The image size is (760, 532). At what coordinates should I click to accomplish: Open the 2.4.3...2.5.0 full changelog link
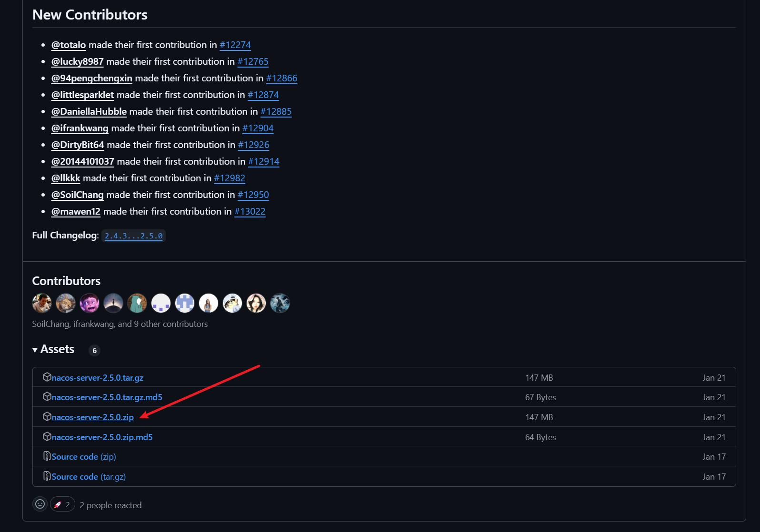[x=134, y=236]
